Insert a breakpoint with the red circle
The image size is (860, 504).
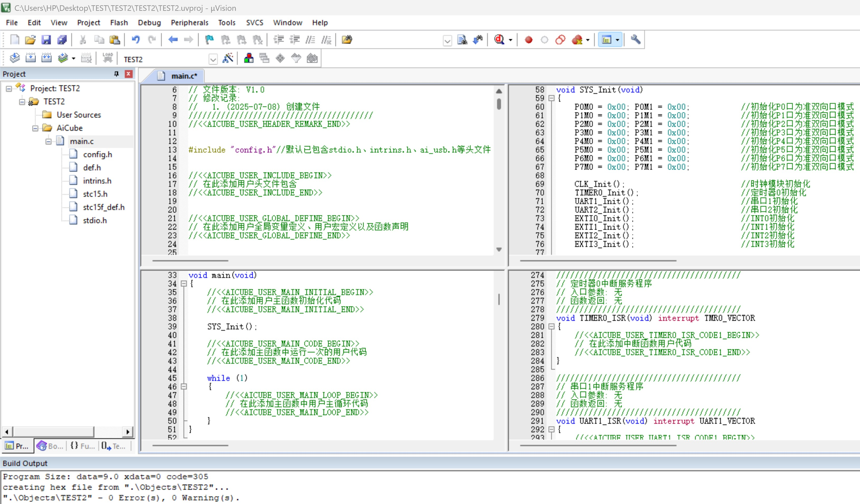528,40
